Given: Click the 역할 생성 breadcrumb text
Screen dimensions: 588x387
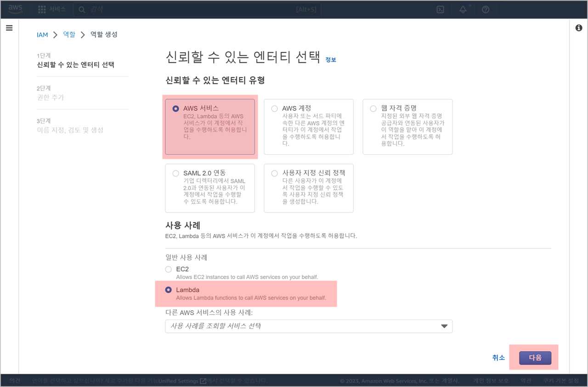Looking at the screenshot, I should 104,34.
